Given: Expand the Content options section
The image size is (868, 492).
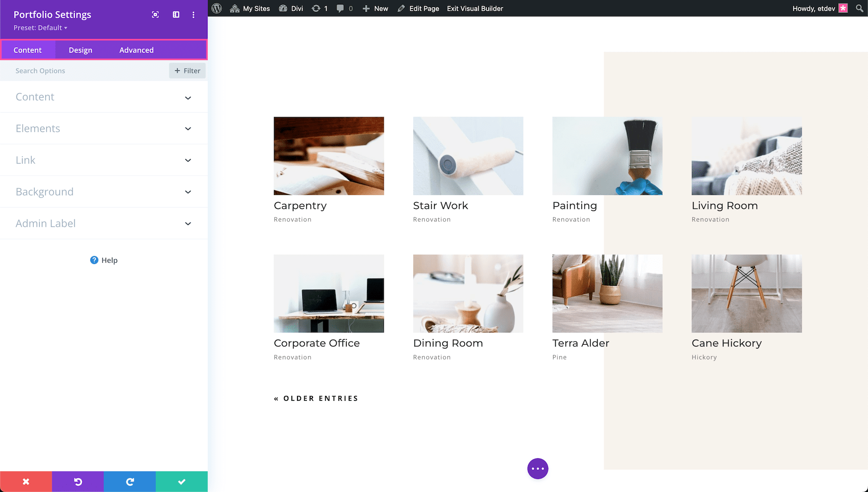Looking at the screenshot, I should pos(104,97).
